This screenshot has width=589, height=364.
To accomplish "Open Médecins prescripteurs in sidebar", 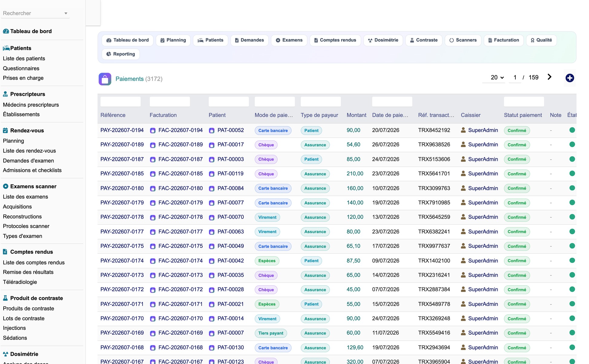I will (x=31, y=105).
